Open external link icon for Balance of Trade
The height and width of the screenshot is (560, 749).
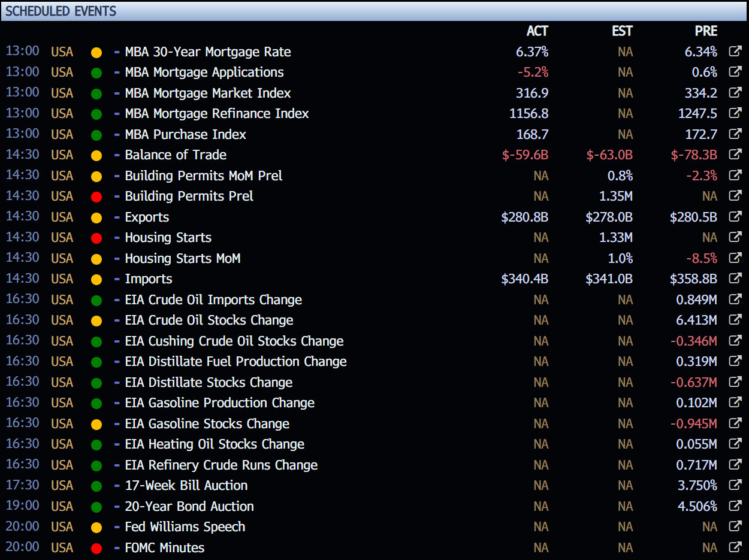click(x=735, y=155)
